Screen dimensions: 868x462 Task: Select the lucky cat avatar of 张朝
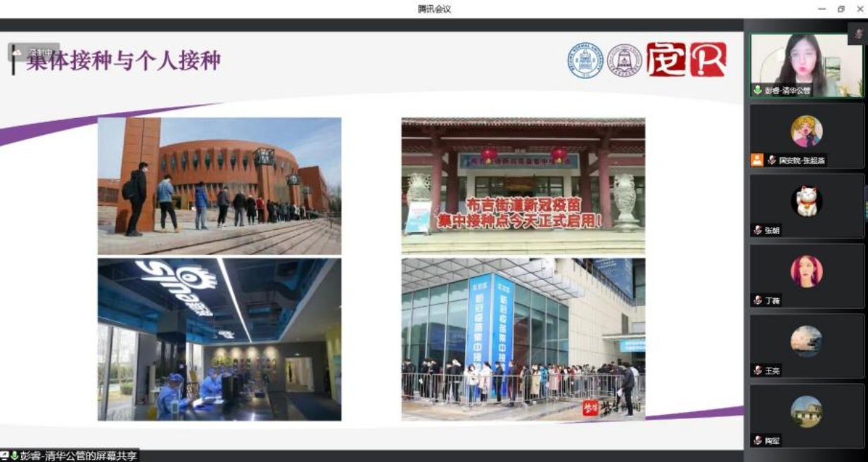pos(806,201)
